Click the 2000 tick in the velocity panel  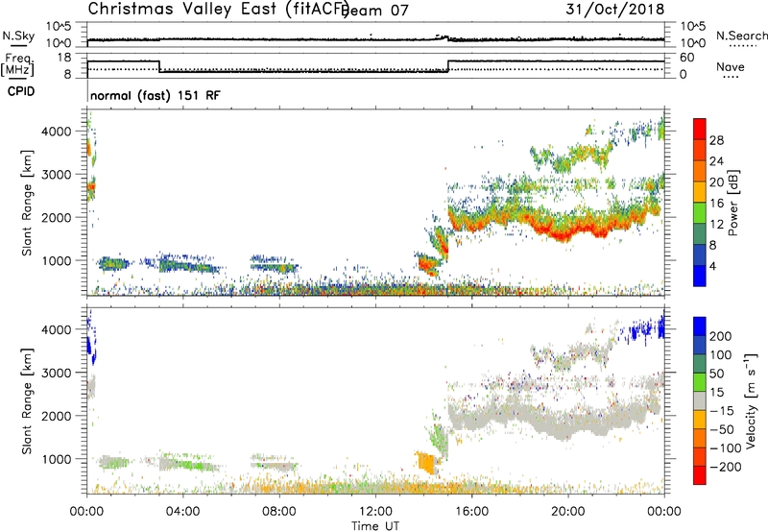56,416
